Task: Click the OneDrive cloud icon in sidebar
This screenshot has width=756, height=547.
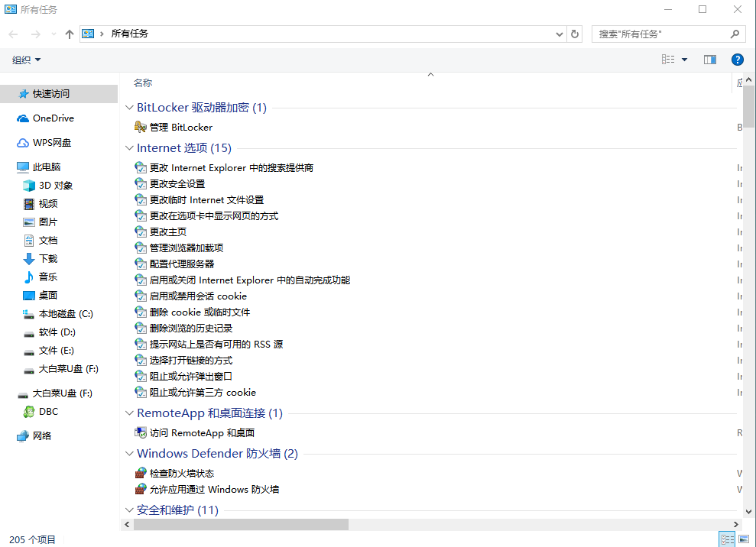Action: (23, 118)
